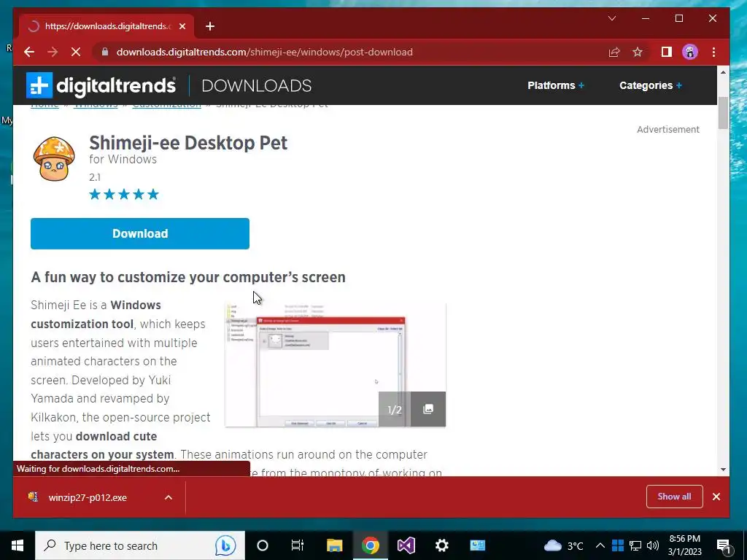
Task: Show hidden system tray icons
Action: click(x=600, y=545)
